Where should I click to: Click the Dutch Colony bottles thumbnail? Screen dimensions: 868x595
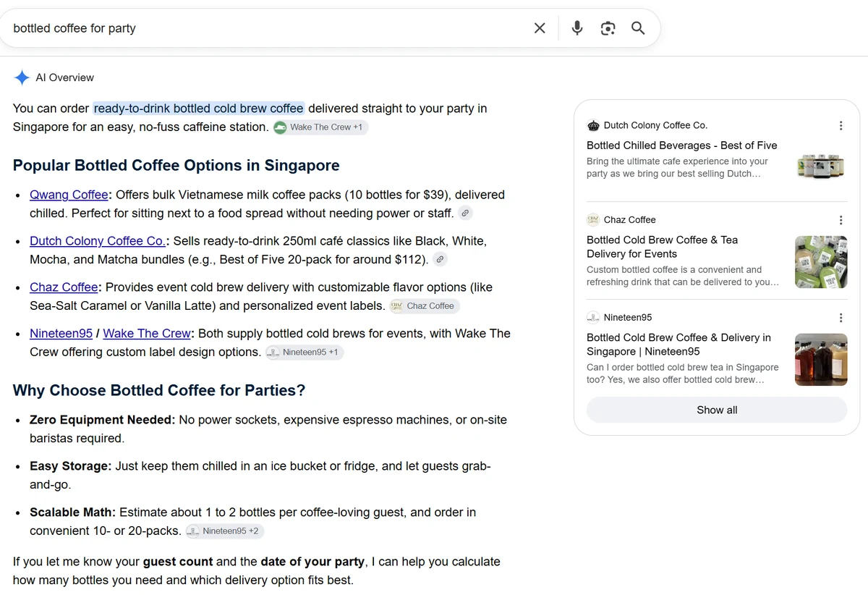[x=821, y=166]
